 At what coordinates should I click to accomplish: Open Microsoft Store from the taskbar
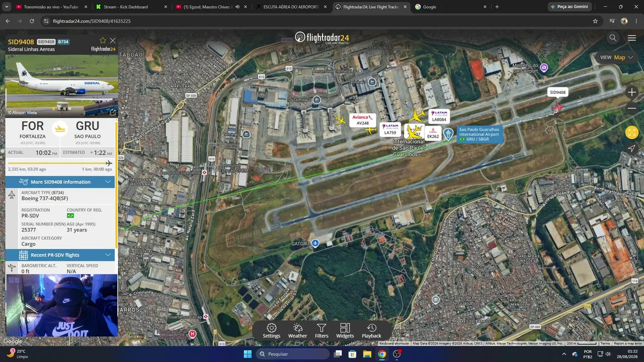[353, 354]
